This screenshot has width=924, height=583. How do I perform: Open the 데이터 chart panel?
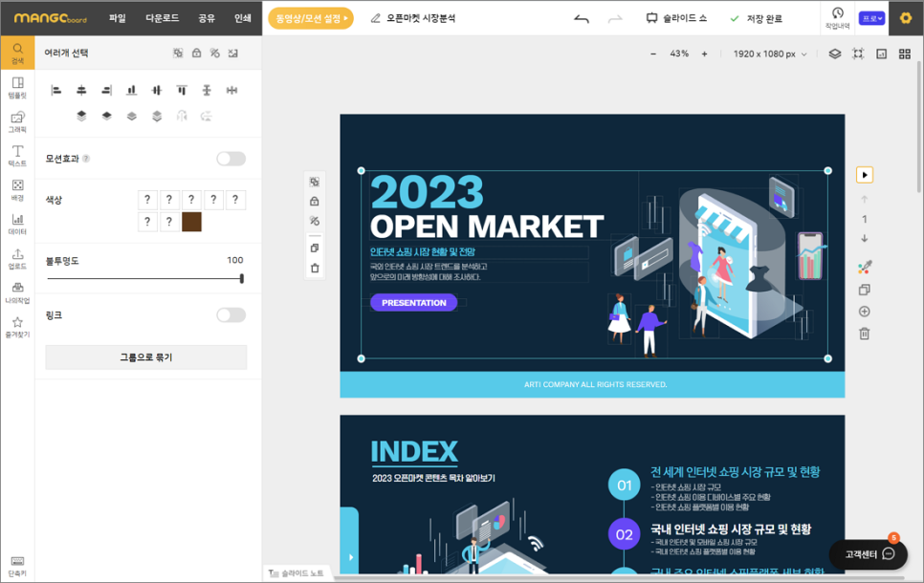[x=17, y=224]
